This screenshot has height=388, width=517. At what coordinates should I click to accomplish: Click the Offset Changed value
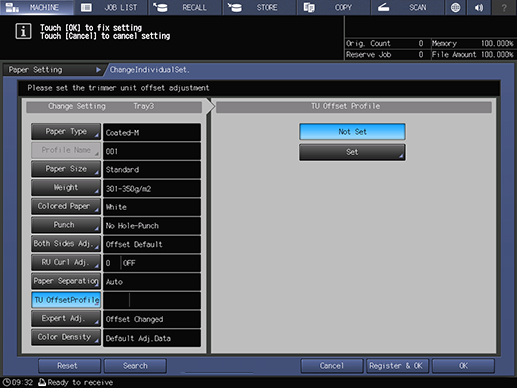point(152,319)
